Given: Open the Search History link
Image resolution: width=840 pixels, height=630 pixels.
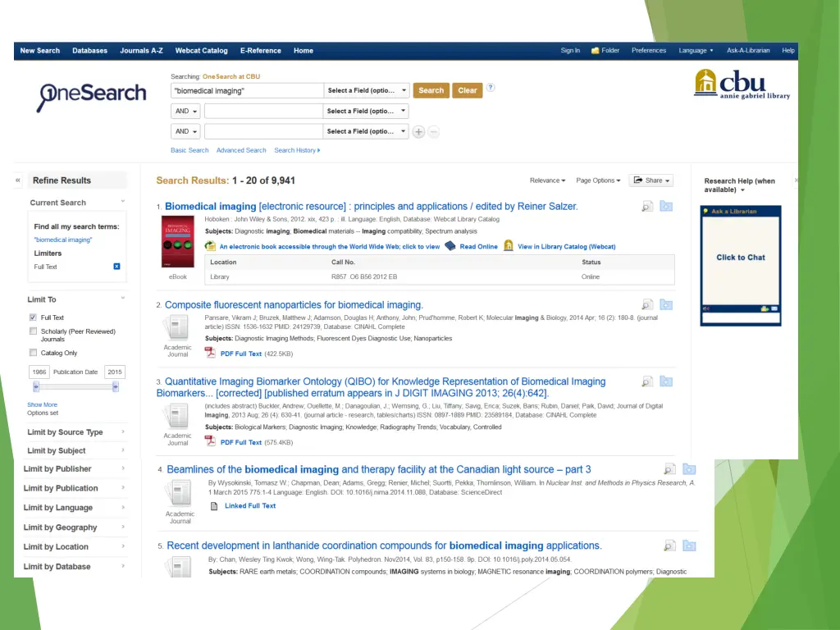Looking at the screenshot, I should coord(297,151).
